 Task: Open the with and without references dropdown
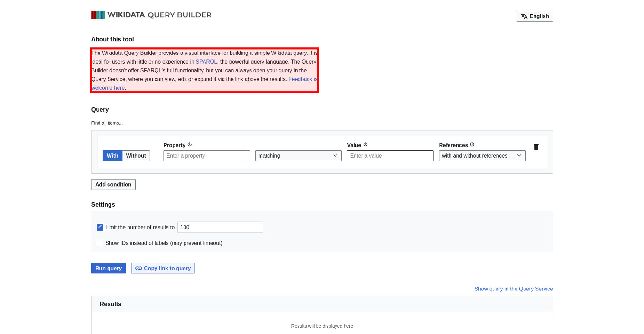click(482, 156)
